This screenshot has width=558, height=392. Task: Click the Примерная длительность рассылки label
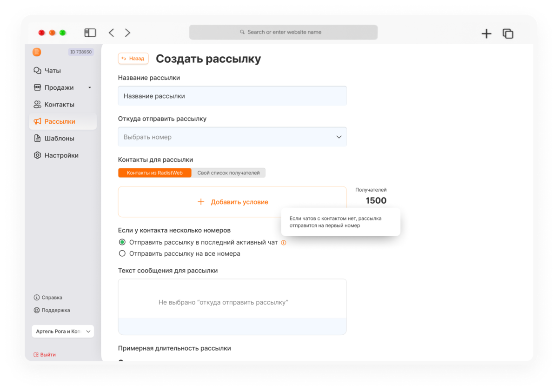point(174,348)
